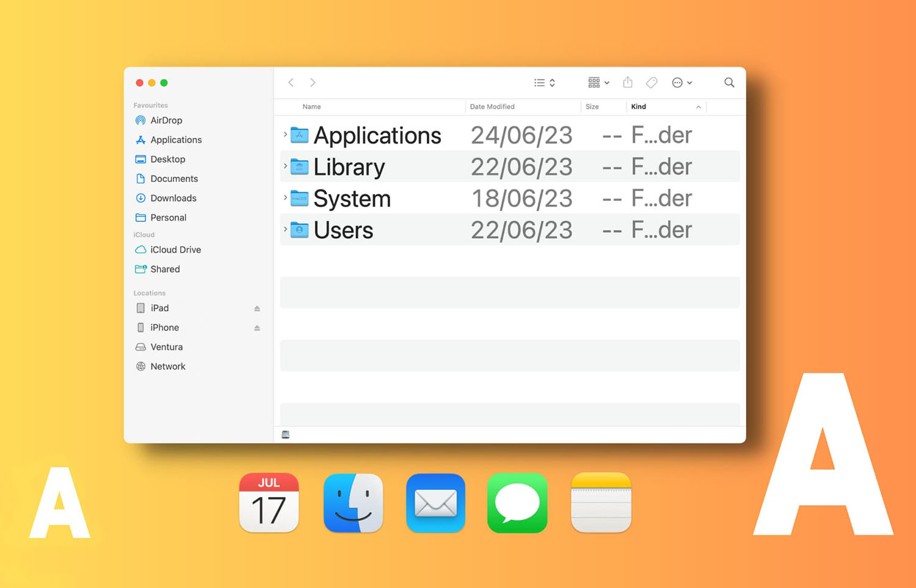Click the Tags toolbar icon
Screen dimensions: 916x588
coord(652,82)
